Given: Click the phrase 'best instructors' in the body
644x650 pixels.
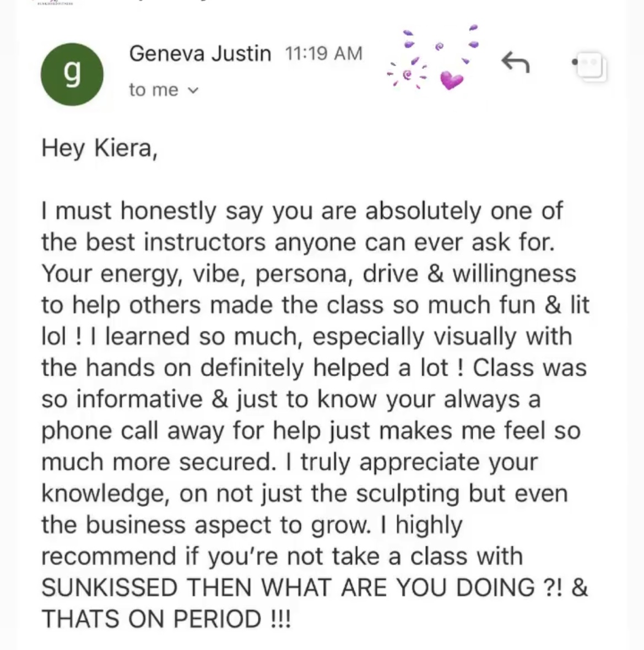Looking at the screenshot, I should pyautogui.click(x=176, y=242).
